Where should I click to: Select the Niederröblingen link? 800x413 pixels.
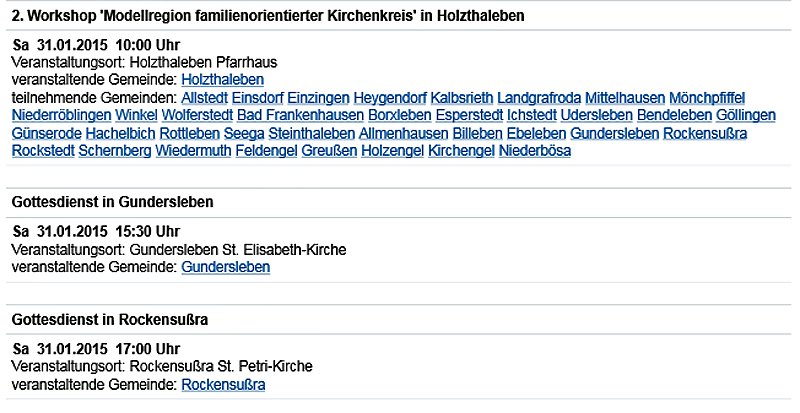pos(61,115)
